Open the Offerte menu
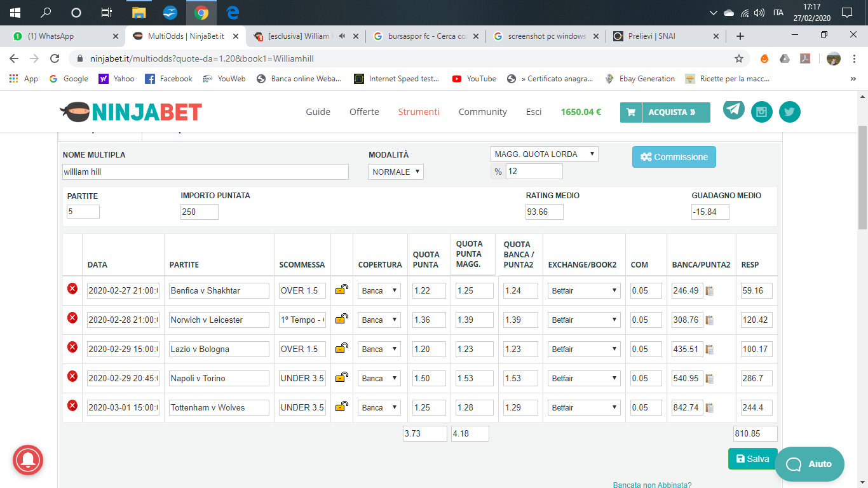The image size is (868, 488). pos(364,112)
